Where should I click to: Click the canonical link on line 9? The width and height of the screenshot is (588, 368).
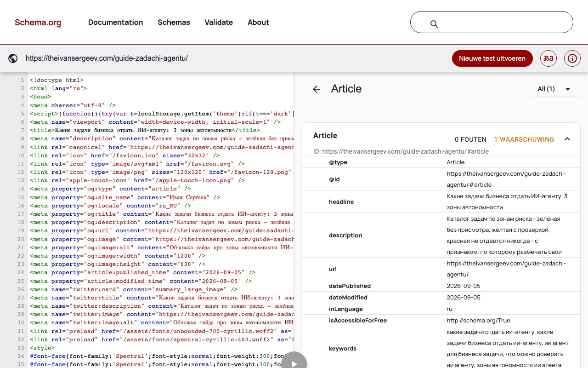(x=162, y=147)
